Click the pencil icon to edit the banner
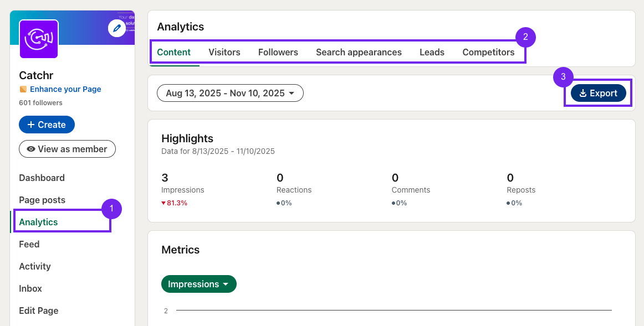 pyautogui.click(x=116, y=28)
